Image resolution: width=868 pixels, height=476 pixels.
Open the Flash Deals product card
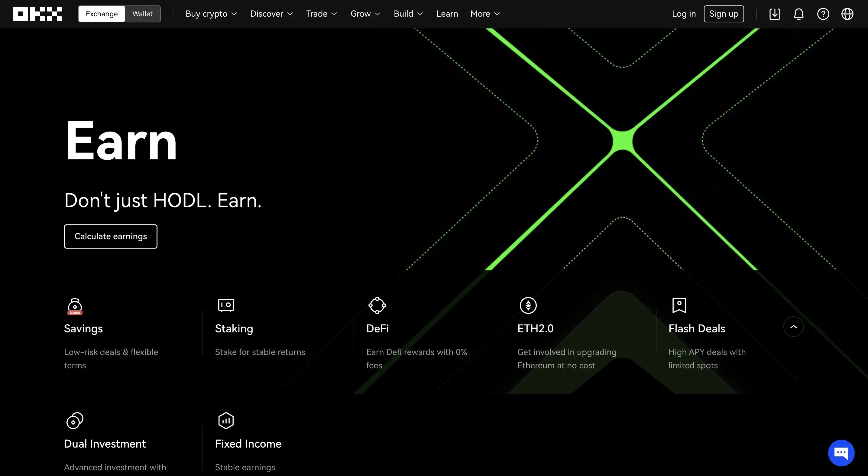tap(697, 328)
